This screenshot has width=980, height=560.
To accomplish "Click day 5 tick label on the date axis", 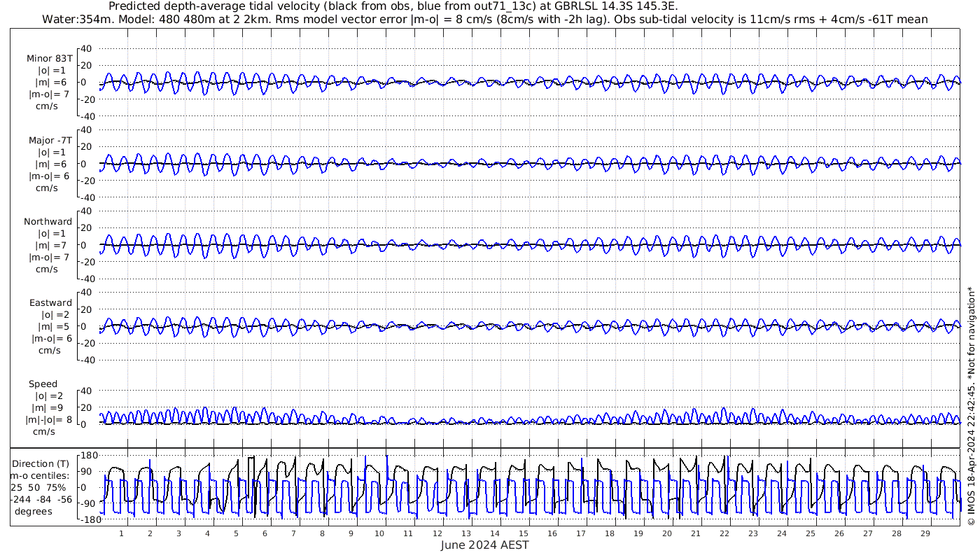I will point(236,533).
